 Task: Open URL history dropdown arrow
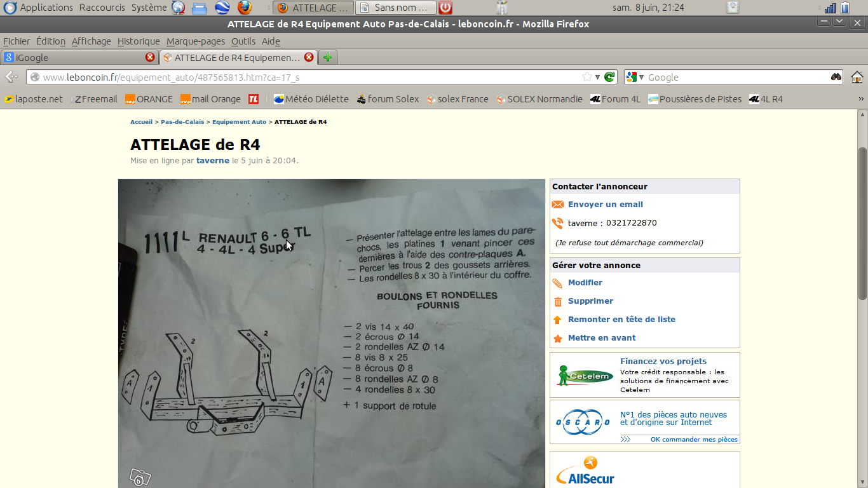(x=597, y=77)
